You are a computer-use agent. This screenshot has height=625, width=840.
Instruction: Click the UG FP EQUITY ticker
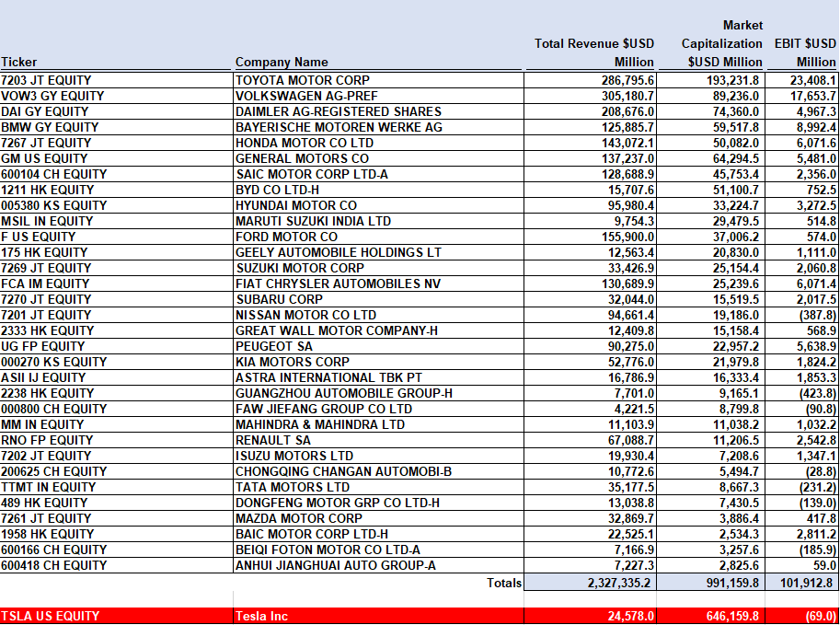point(43,346)
